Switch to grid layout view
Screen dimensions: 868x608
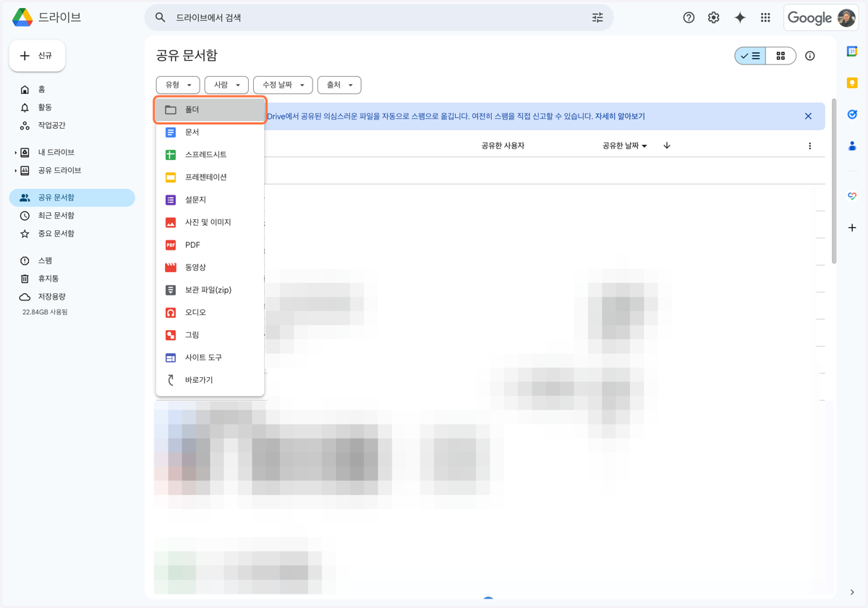click(x=780, y=56)
